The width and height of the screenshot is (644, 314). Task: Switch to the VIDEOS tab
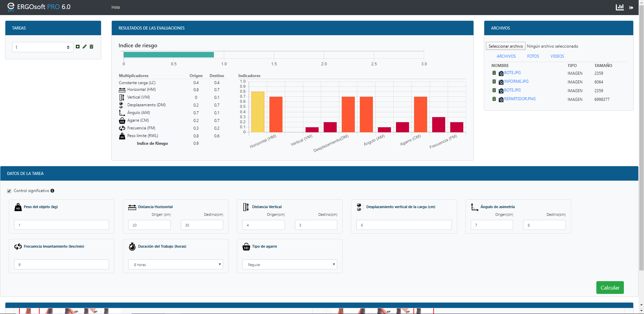coord(557,56)
